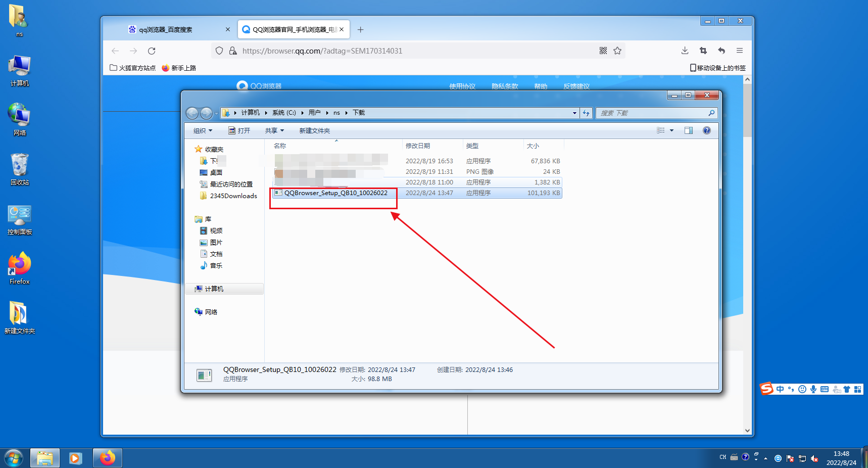
Task: Click the Explorer back navigation arrow
Action: click(x=192, y=113)
